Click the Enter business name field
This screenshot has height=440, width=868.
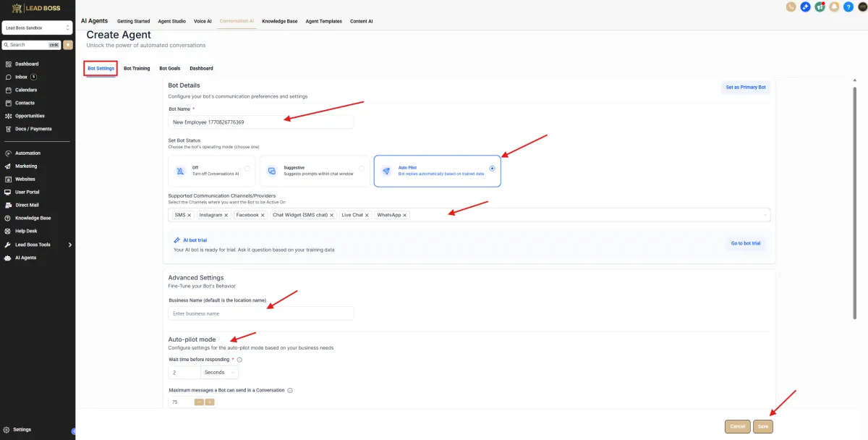click(x=261, y=313)
